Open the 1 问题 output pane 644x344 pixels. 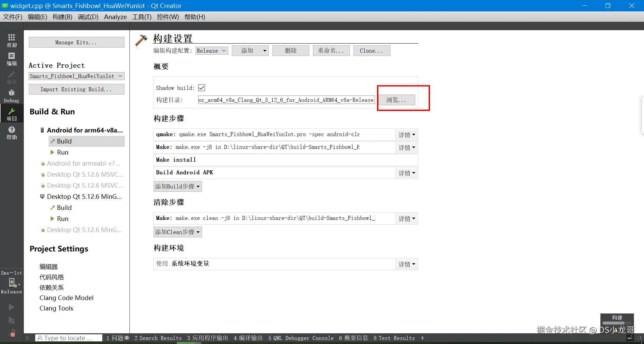[118, 338]
